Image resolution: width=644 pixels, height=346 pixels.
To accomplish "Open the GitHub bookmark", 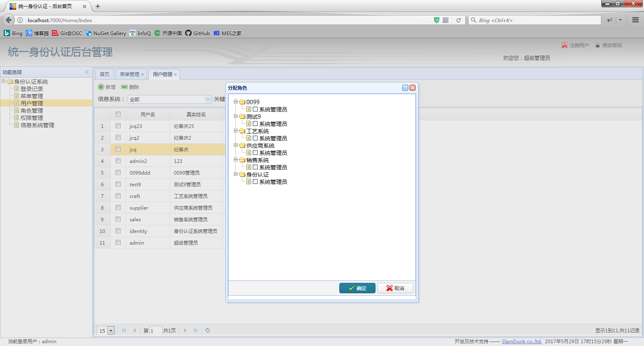I will [198, 33].
